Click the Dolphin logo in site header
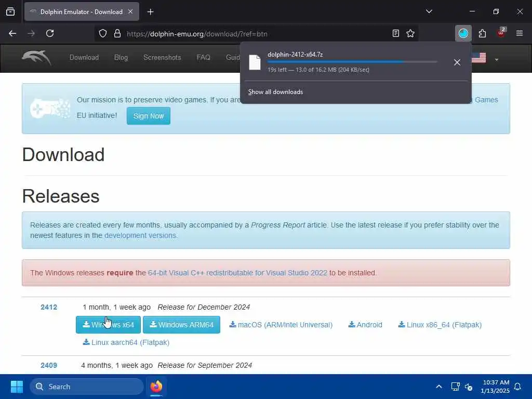532x399 pixels. (x=37, y=58)
